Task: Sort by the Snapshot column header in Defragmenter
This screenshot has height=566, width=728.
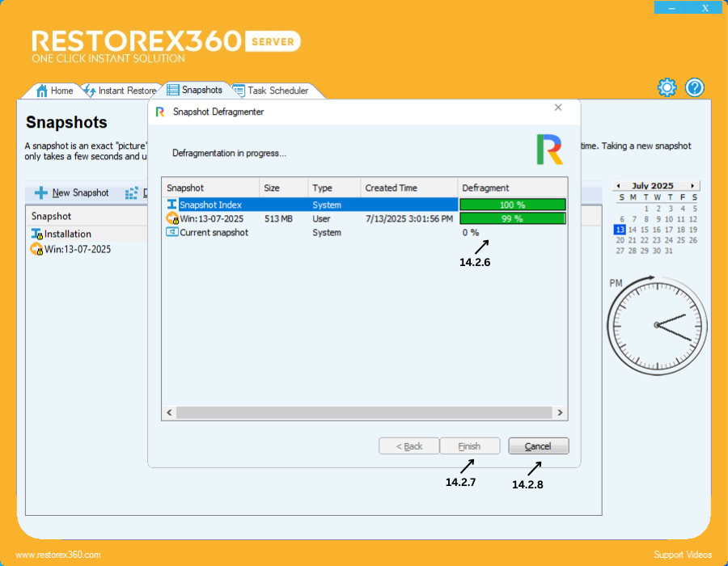Action: click(211, 188)
